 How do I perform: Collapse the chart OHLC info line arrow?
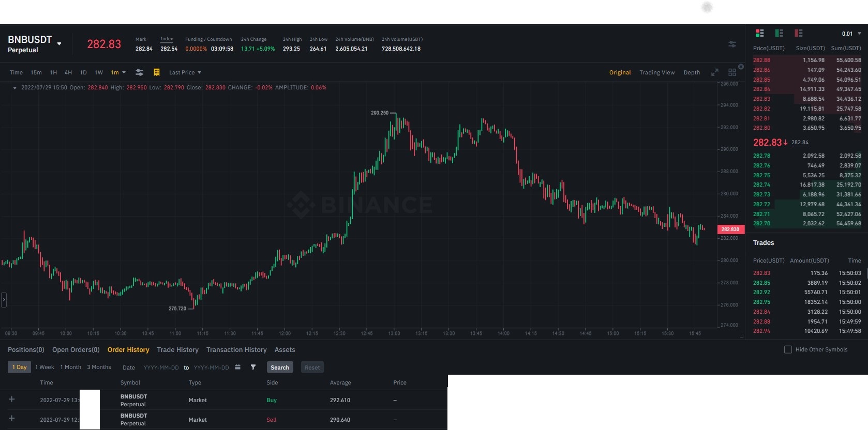[14, 88]
